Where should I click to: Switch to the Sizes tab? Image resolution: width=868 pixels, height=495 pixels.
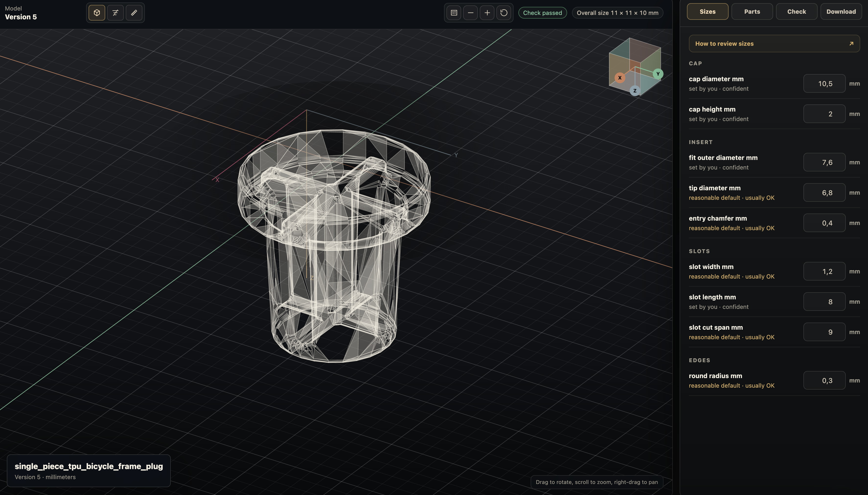708,11
